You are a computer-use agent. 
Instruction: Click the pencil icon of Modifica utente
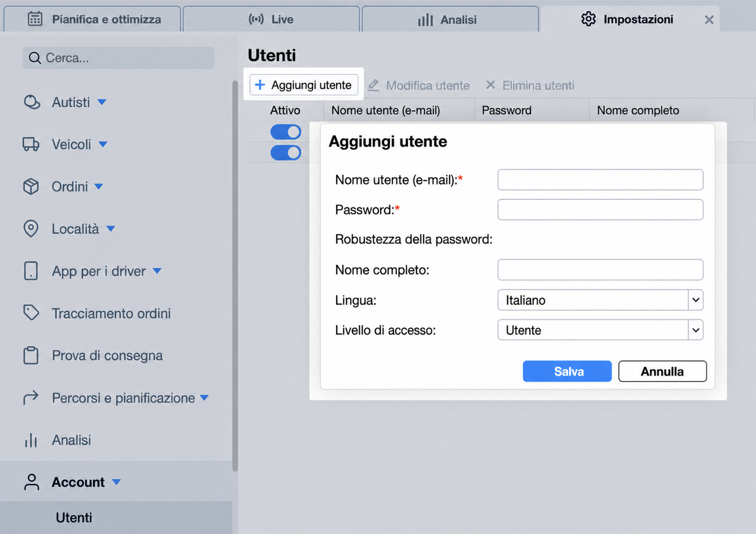pyautogui.click(x=373, y=85)
